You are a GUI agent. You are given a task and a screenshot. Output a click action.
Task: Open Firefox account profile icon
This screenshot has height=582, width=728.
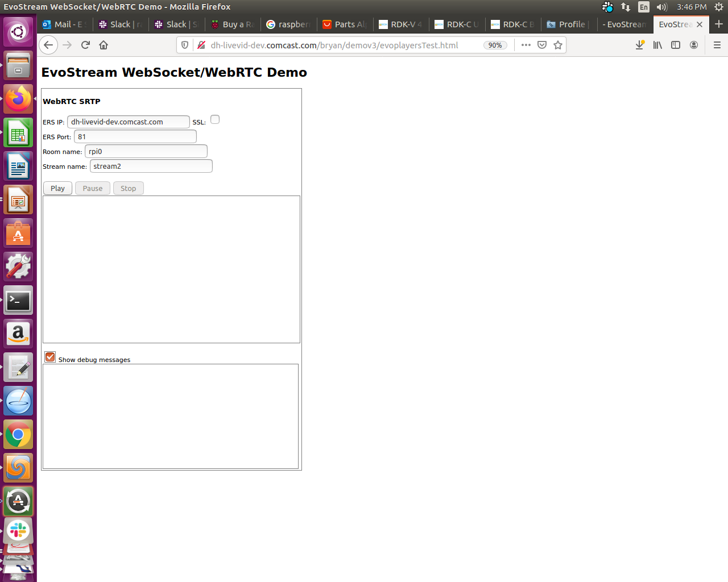[694, 45]
